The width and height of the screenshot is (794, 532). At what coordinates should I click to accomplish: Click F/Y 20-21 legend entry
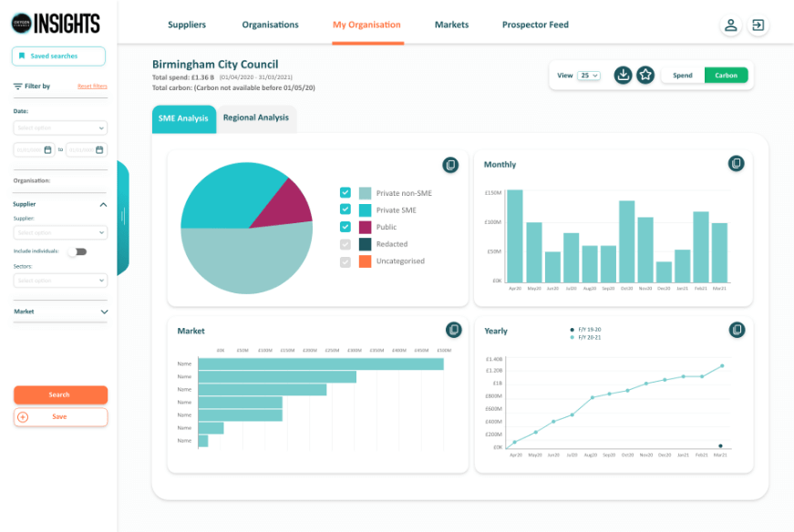click(x=585, y=337)
